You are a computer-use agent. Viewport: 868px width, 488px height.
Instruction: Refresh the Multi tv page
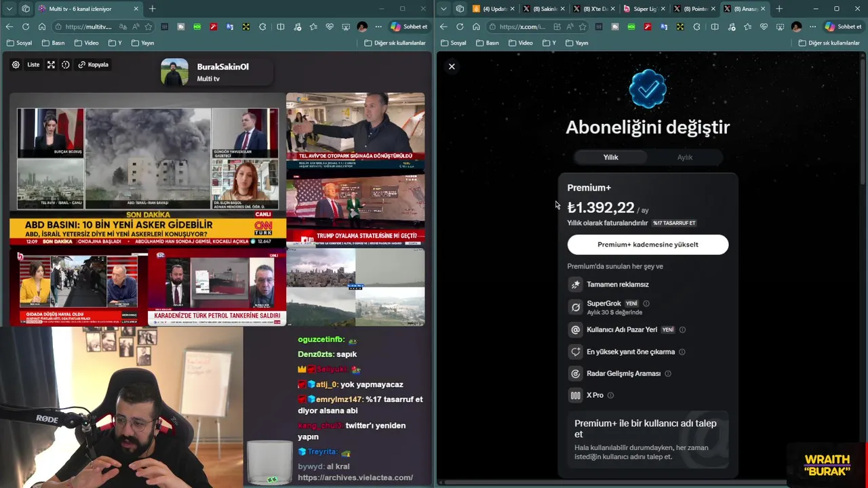point(26,26)
